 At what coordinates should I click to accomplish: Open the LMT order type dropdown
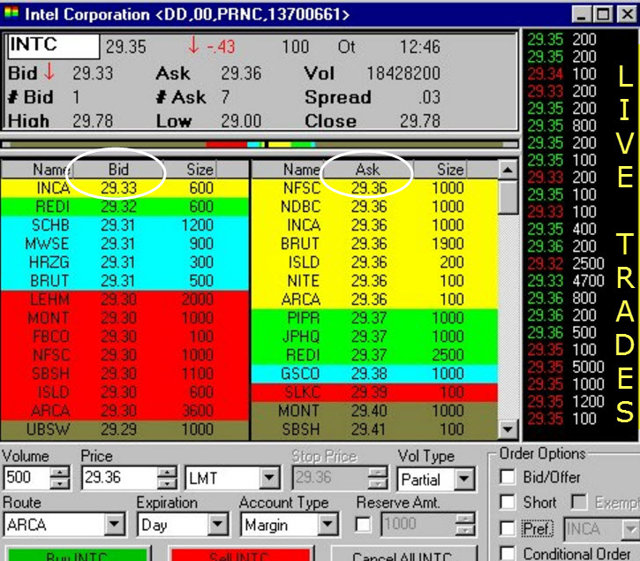click(269, 477)
